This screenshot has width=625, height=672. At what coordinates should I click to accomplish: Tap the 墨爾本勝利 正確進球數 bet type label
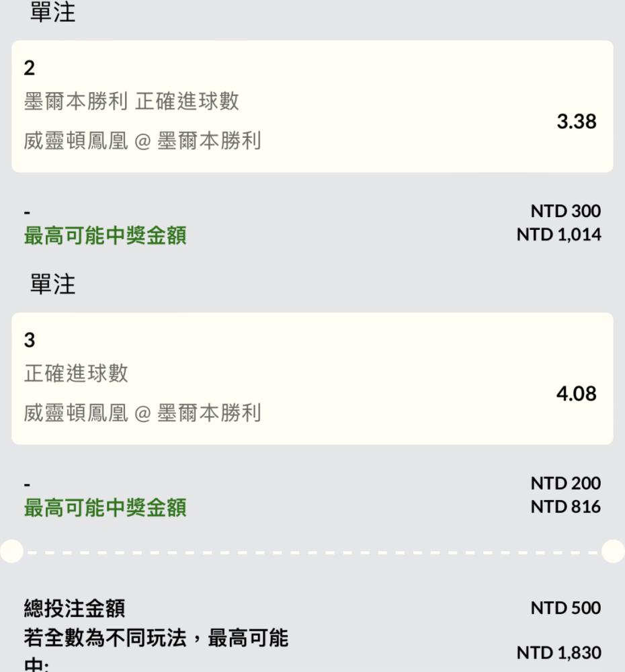tap(131, 101)
